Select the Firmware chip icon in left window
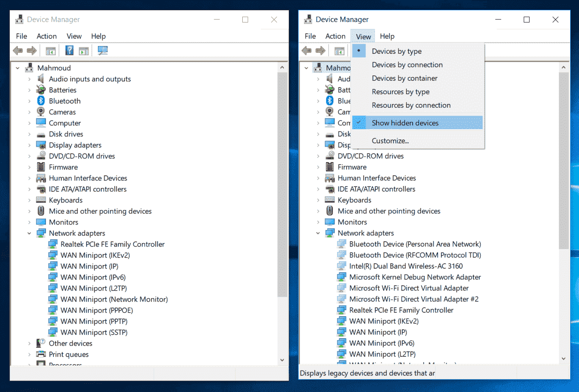 coord(41,167)
